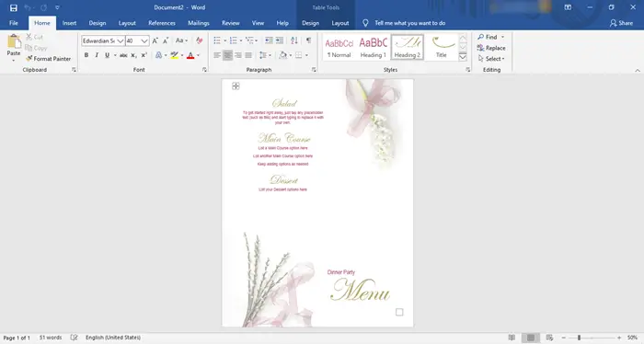Click Replace button
This screenshot has width=644, height=344.
tap(491, 48)
